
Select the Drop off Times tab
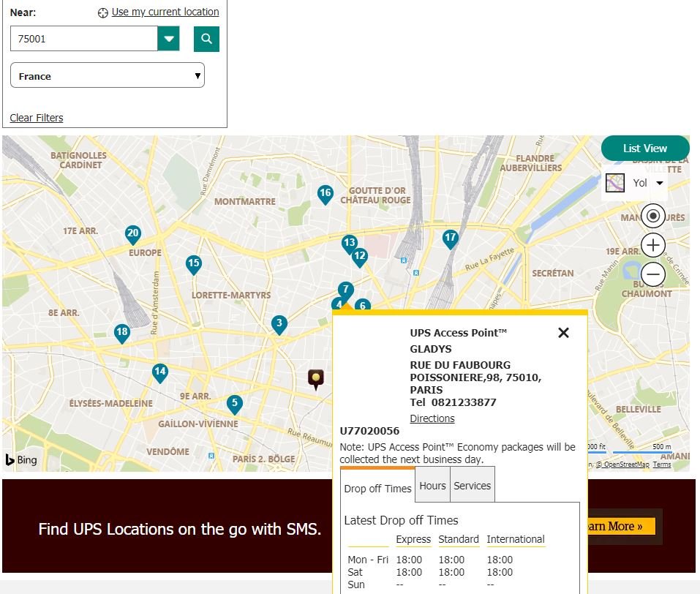pos(377,486)
